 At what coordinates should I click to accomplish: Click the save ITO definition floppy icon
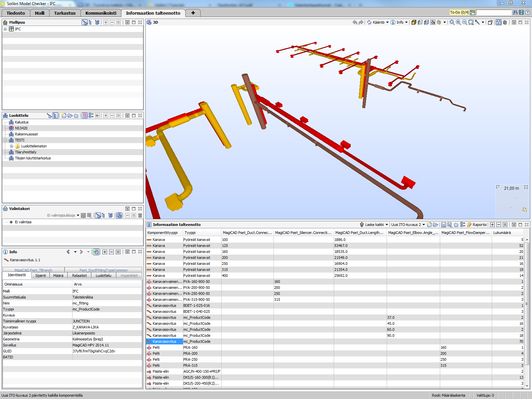[443, 225]
